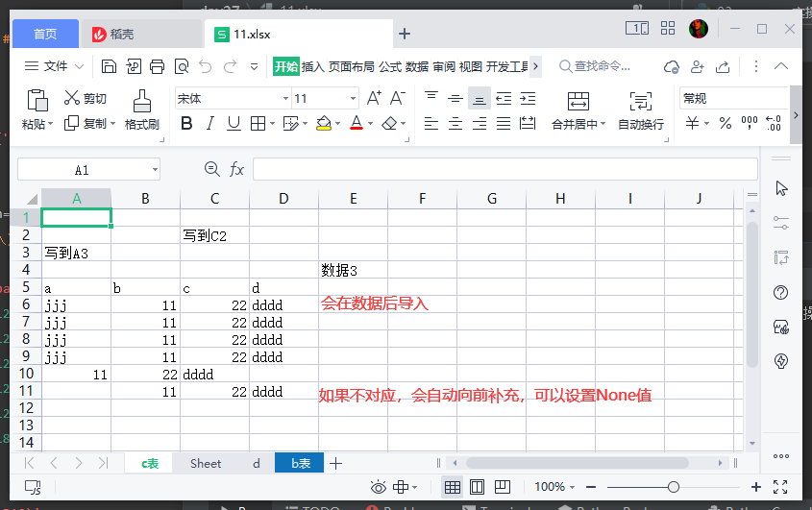
Task: Align text right horizontally
Action: tap(480, 123)
